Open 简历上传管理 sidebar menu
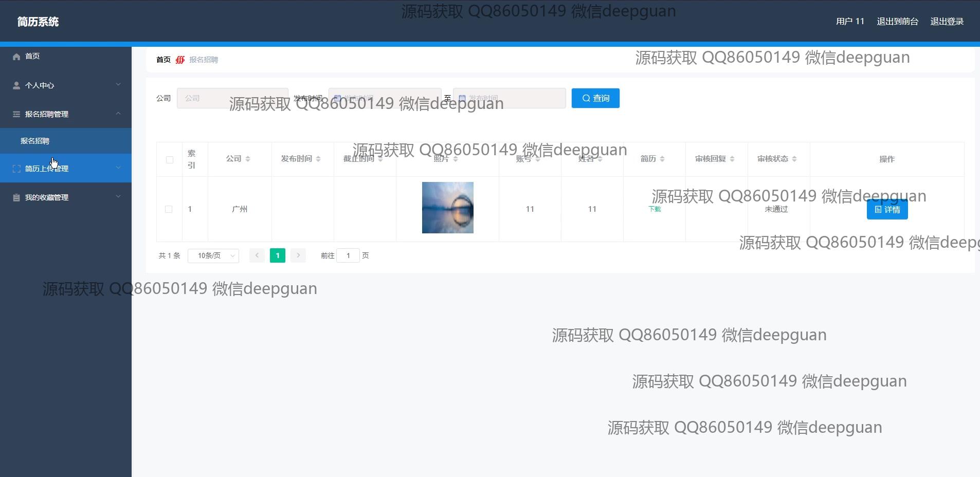Viewport: 980px width, 477px height. 66,168
